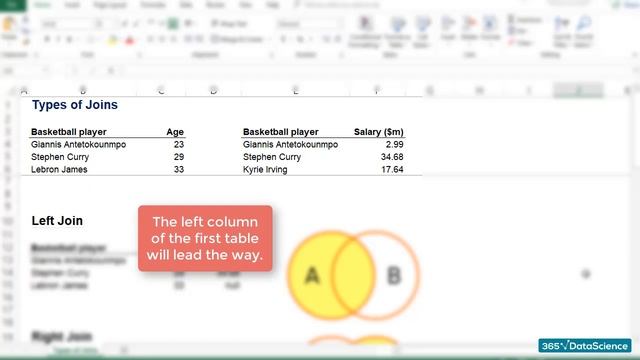Open the font name combo box
Screen dimensions: 640x360
tap(66, 24)
